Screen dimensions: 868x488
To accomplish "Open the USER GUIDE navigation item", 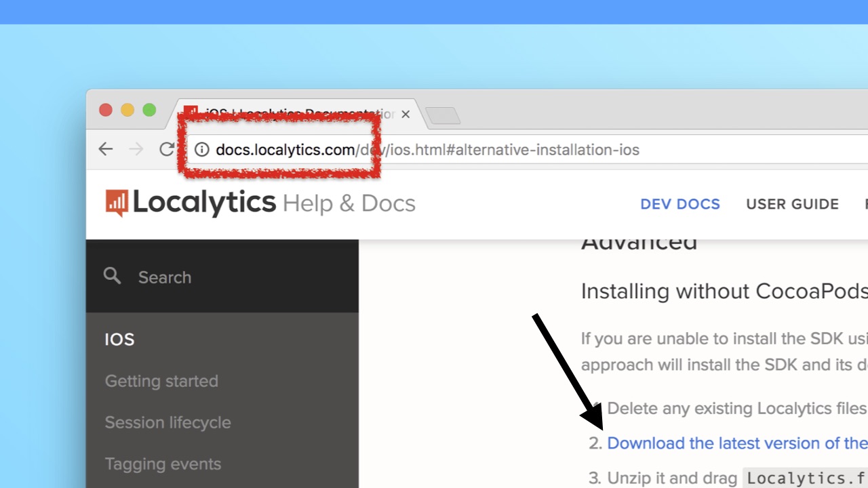I will pos(792,204).
